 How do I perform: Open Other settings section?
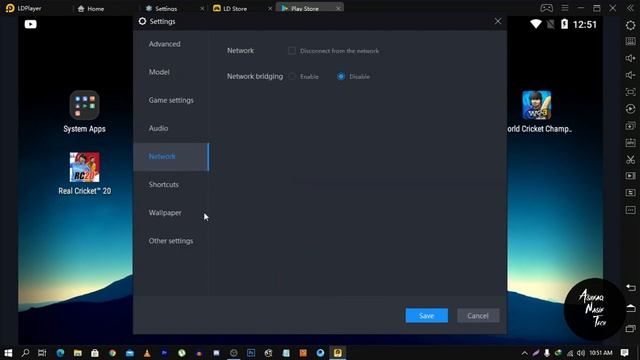(x=171, y=241)
